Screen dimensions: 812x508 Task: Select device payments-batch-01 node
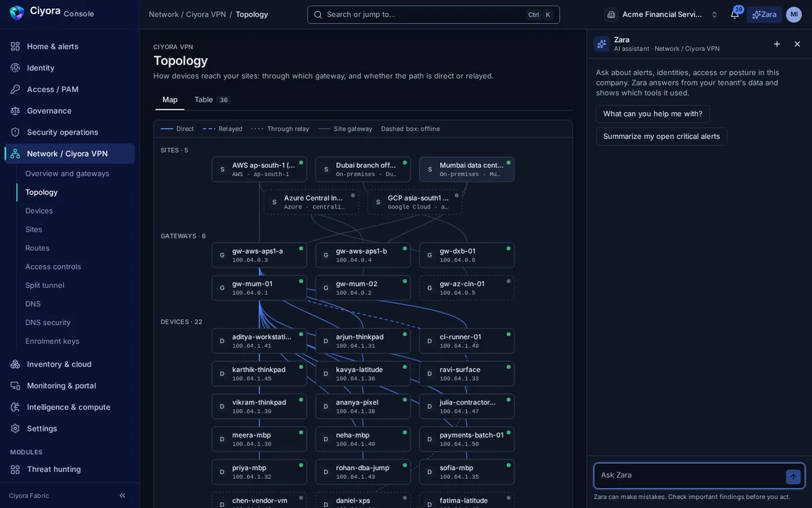click(467, 439)
